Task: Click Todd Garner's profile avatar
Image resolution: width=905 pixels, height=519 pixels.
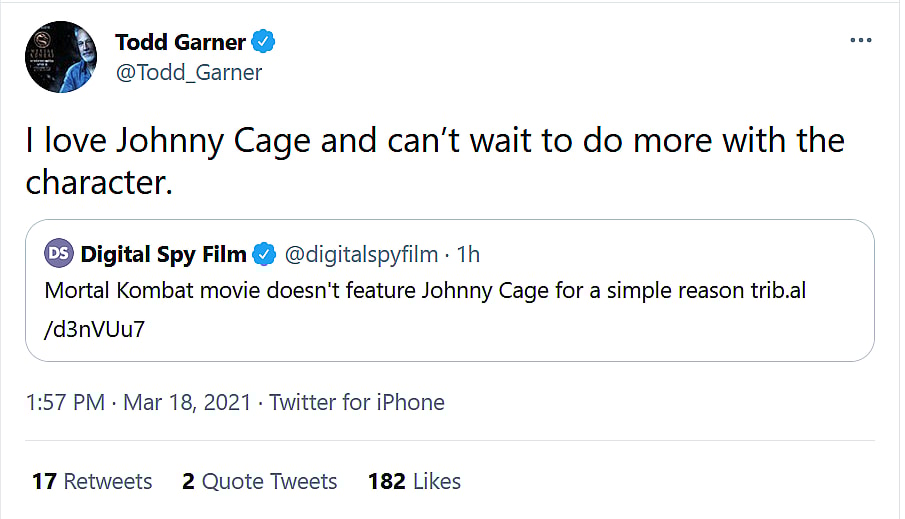Action: 60,56
